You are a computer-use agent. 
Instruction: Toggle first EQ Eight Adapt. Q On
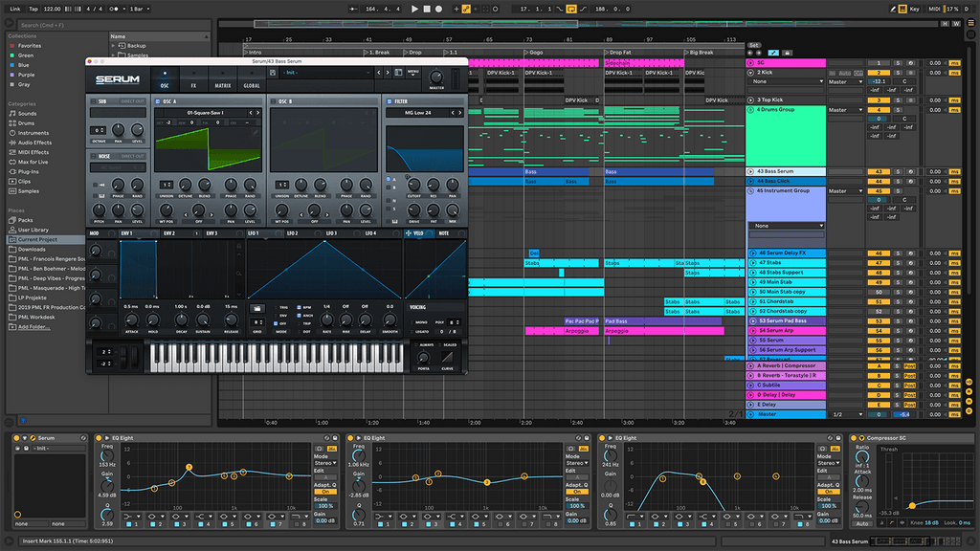pyautogui.click(x=325, y=492)
